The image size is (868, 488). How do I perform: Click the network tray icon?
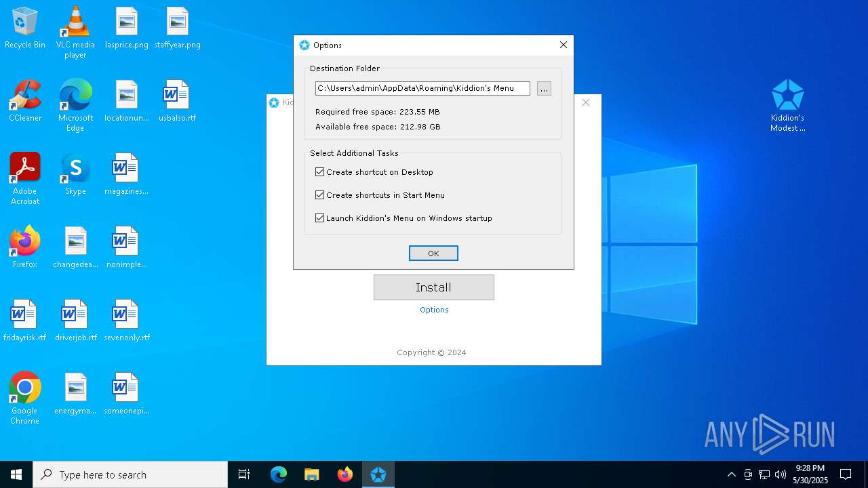click(x=764, y=474)
